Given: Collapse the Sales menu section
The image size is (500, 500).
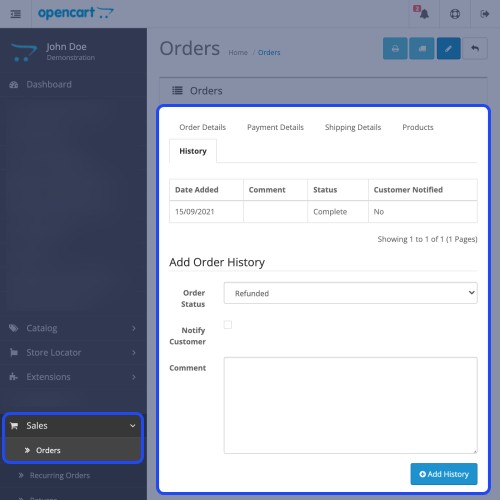Looking at the screenshot, I should (73, 426).
